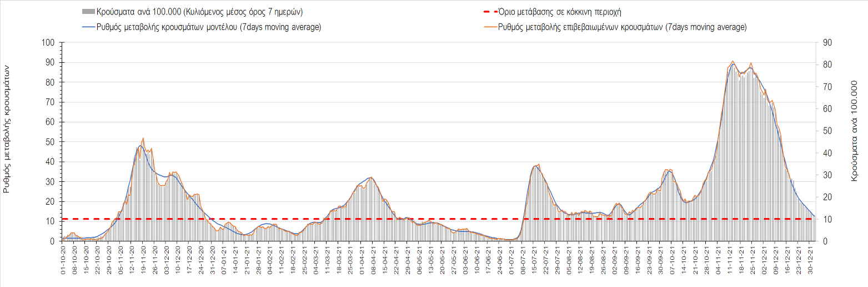Image resolution: width=868 pixels, height=287 pixels.
Task: Click the blue line legend marker
Action: pos(88,27)
